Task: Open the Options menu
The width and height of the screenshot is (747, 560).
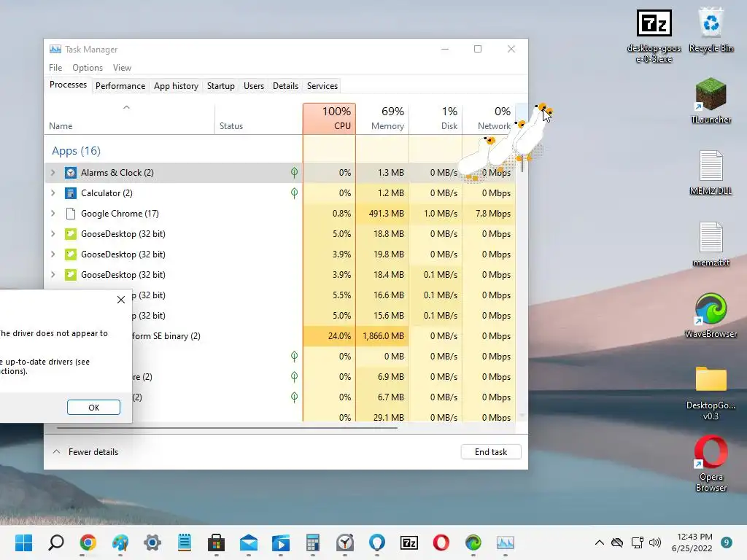Action: click(x=88, y=68)
